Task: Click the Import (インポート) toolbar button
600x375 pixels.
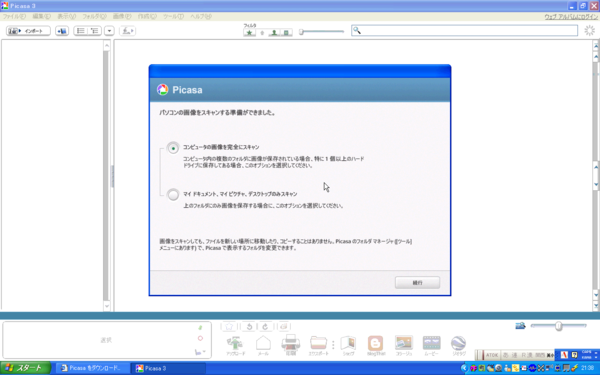Action: [x=28, y=31]
